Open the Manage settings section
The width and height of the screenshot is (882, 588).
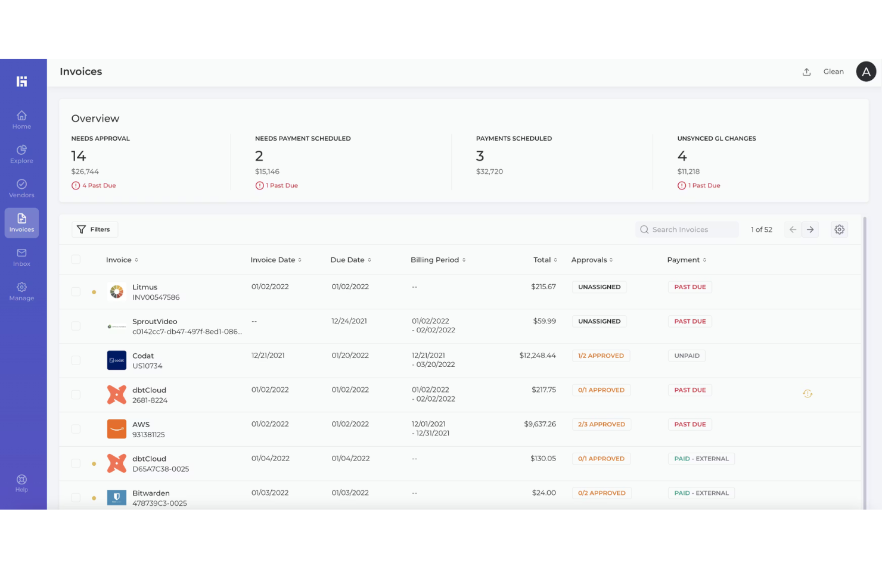click(x=21, y=291)
